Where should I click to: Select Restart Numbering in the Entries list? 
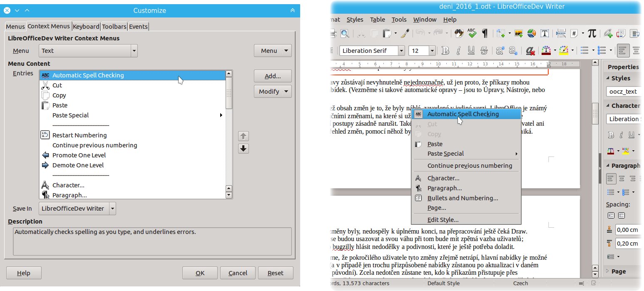coord(133,135)
